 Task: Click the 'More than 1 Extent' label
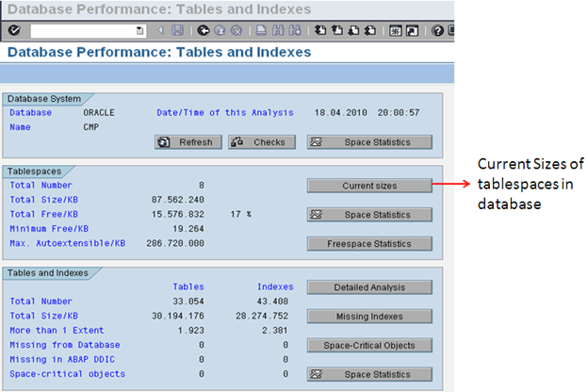tap(57, 331)
